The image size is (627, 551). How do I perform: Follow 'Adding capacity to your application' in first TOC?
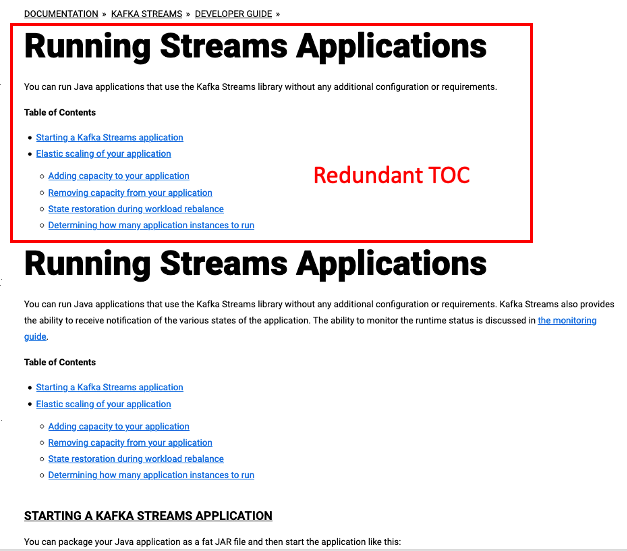[x=119, y=176]
